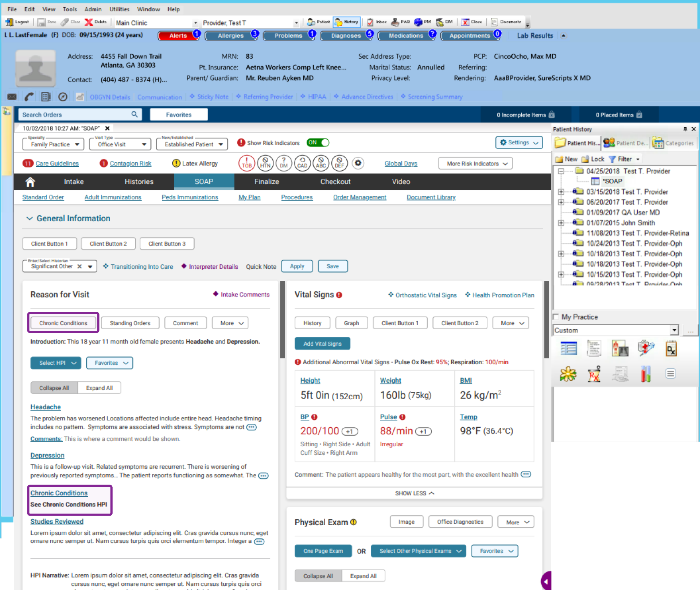The image size is (700, 590).
Task: Expand the More Risk Indicators dropdown
Action: click(x=475, y=163)
